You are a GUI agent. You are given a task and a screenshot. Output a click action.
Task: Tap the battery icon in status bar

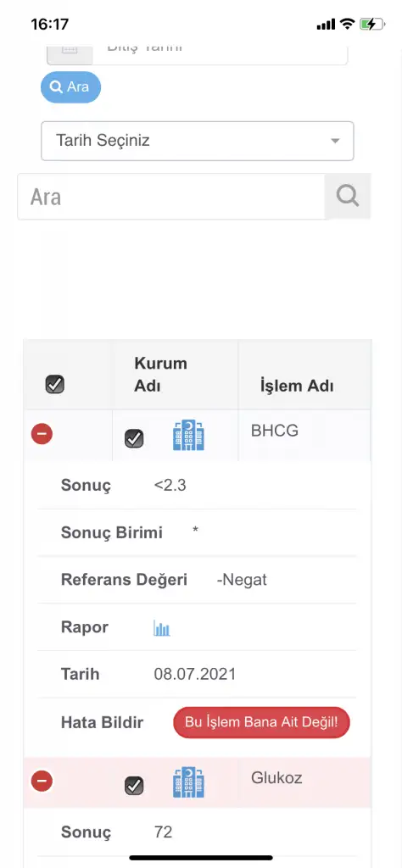[x=371, y=24]
